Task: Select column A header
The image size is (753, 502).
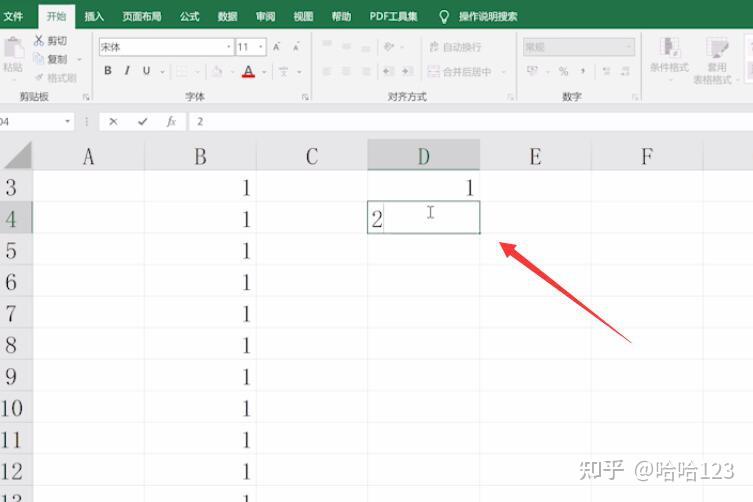Action: coord(88,155)
